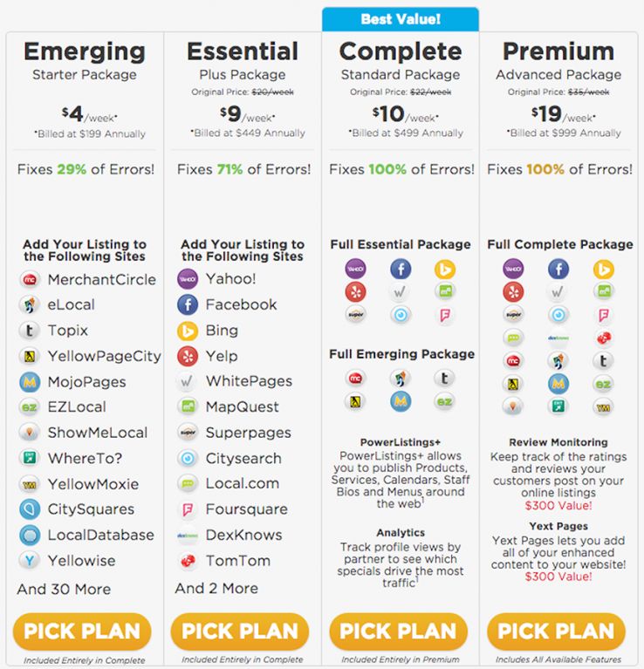Select PICK PLAN for Premium package

coord(556,631)
